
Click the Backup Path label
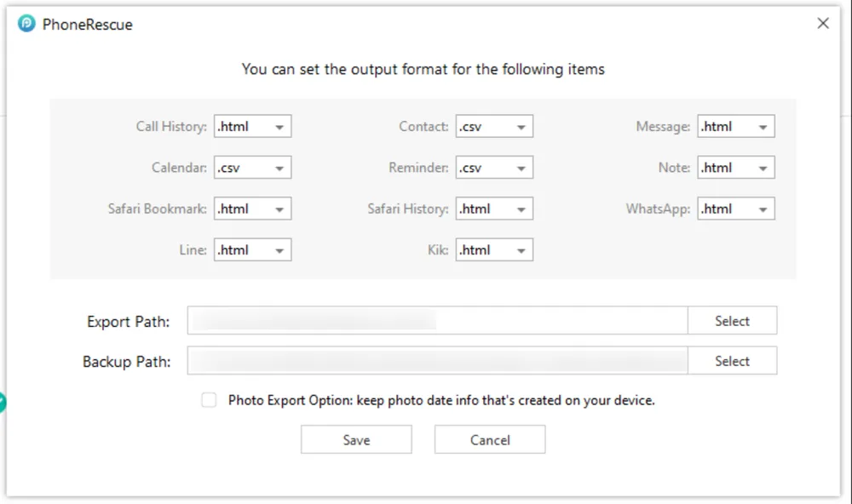[x=127, y=362]
